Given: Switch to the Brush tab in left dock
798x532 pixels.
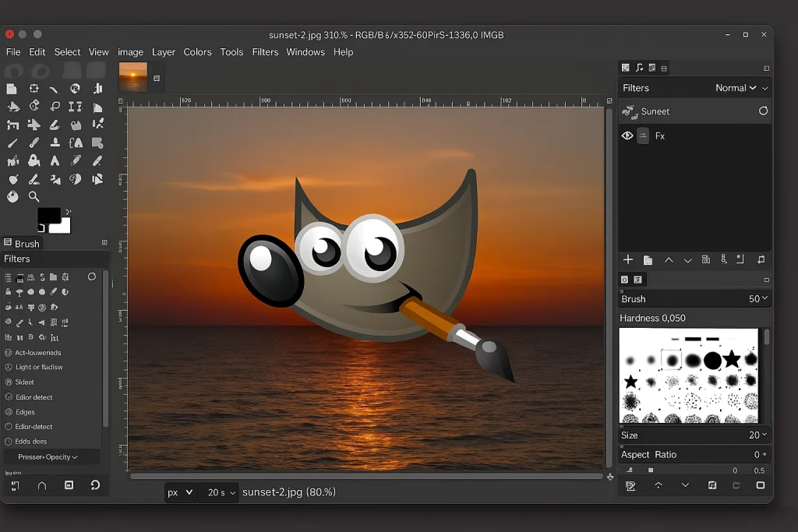Looking at the screenshot, I should click(22, 244).
